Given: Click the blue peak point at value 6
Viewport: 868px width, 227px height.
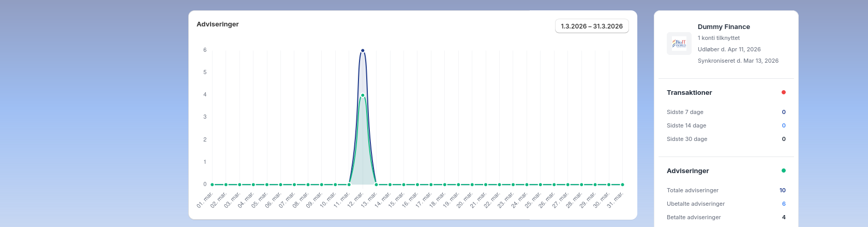Looking at the screenshot, I should point(363,50).
